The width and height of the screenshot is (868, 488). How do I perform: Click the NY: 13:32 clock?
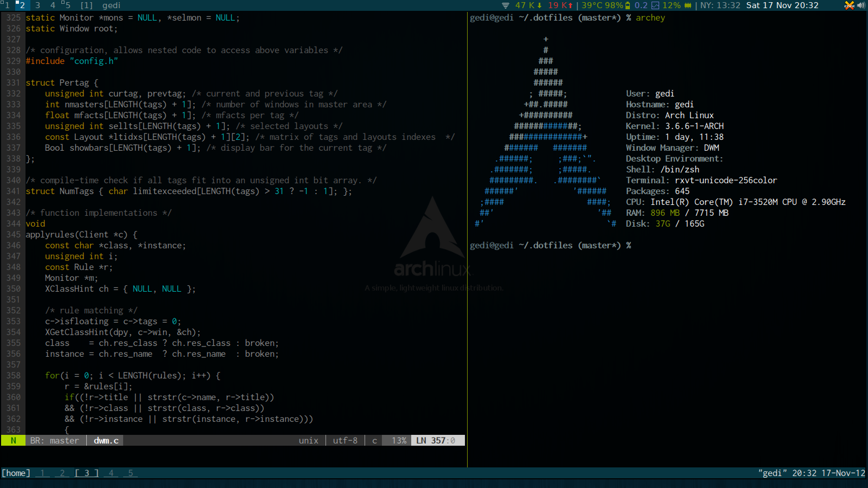(x=720, y=5)
